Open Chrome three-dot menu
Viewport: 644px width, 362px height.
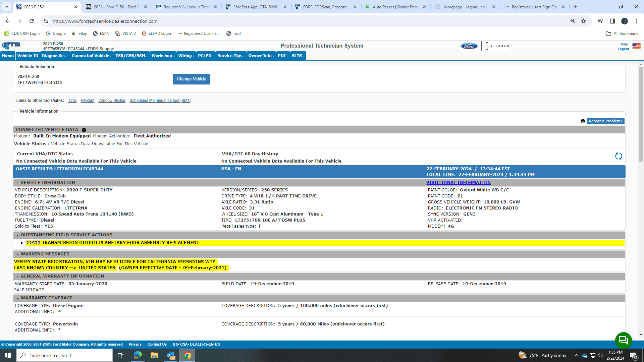637,21
